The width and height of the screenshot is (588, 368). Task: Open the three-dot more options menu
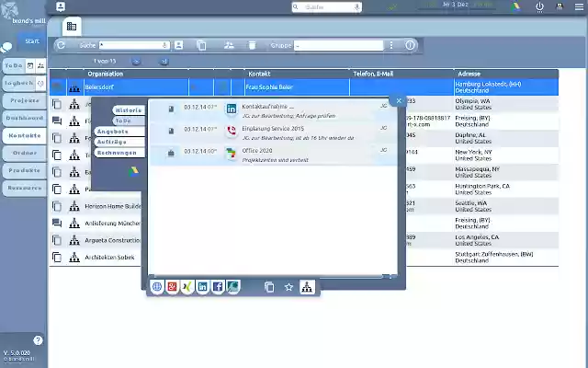(x=391, y=45)
